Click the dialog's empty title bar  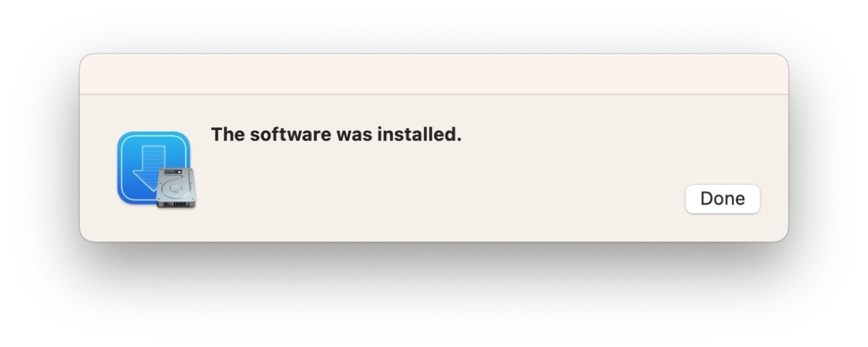pos(434,74)
